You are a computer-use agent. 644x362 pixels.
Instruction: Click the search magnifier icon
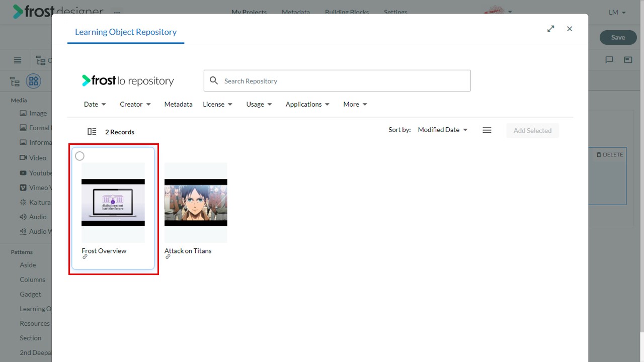[214, 80]
